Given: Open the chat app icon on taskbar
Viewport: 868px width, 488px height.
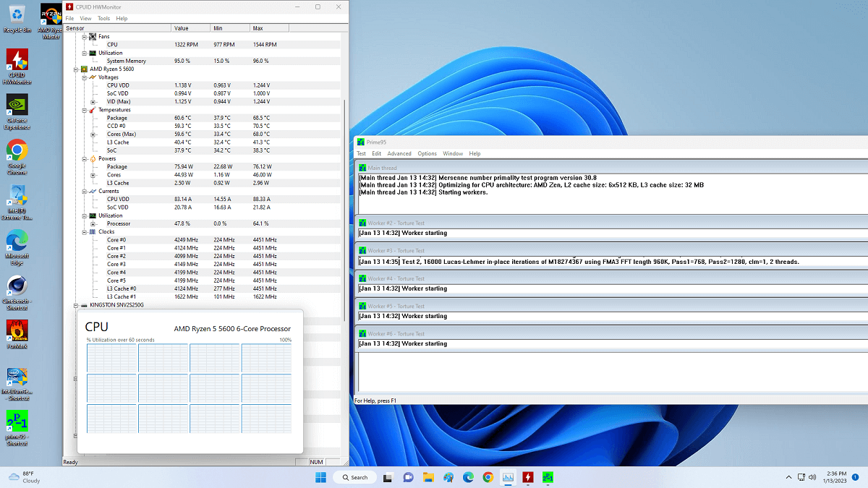Looking at the screenshot, I should click(408, 477).
